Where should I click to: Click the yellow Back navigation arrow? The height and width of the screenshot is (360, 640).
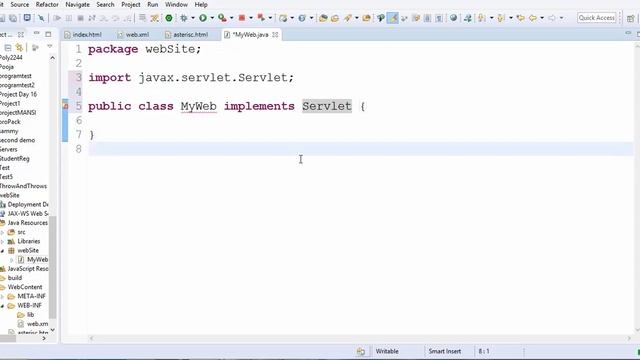click(533, 18)
